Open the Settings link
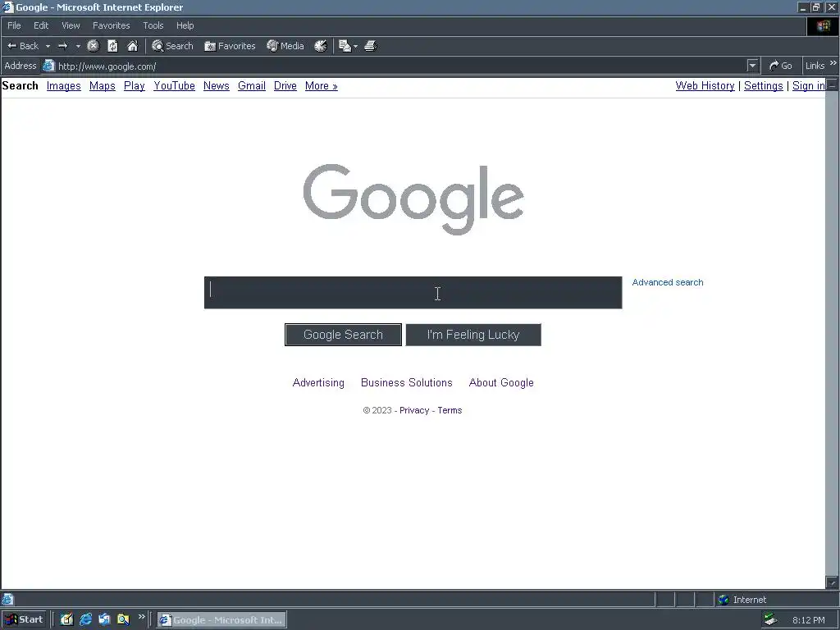 pyautogui.click(x=764, y=85)
